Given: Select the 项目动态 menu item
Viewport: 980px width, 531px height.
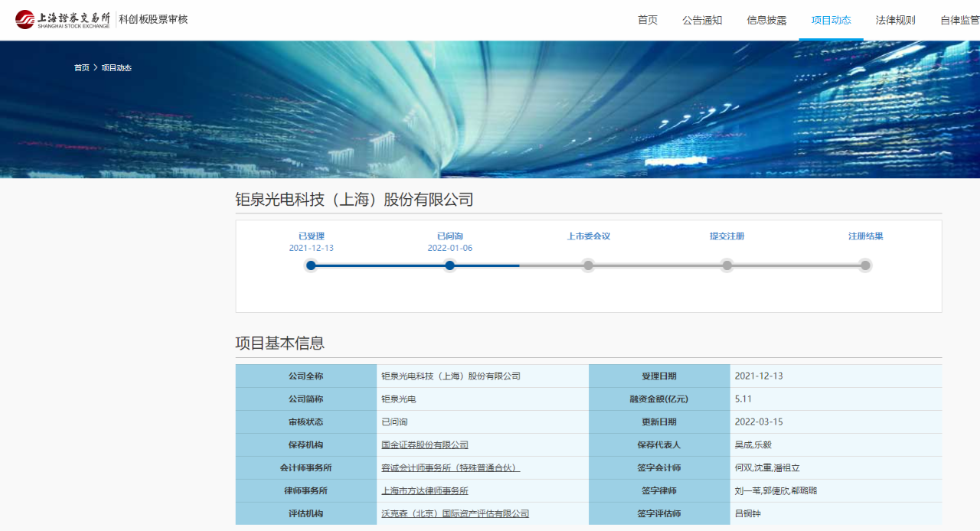Looking at the screenshot, I should click(831, 20).
